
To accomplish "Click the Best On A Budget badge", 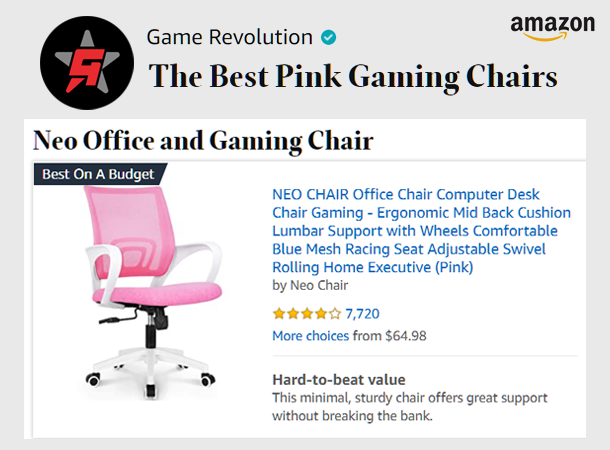I will click(97, 174).
